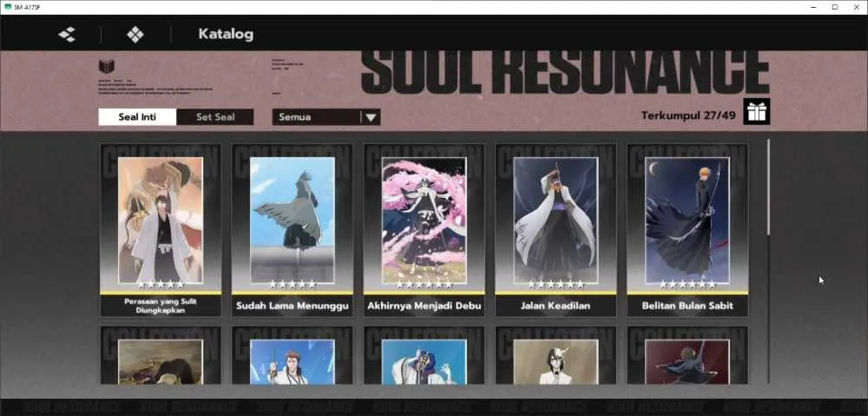
Task: Click the Terkumpul 27/49 counter
Action: pos(688,116)
